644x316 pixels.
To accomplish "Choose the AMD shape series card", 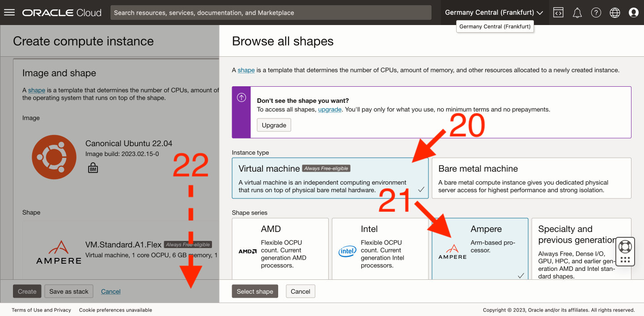I will pyautogui.click(x=280, y=248).
